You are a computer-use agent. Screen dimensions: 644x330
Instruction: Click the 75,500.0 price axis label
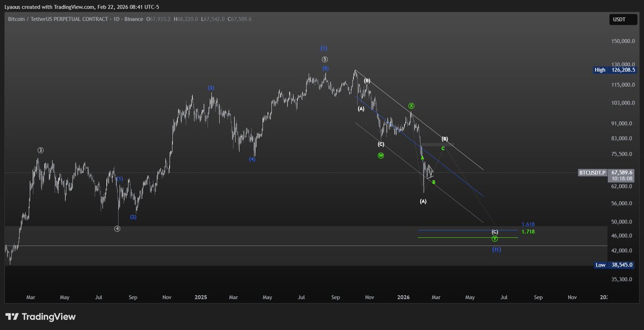pyautogui.click(x=623, y=154)
